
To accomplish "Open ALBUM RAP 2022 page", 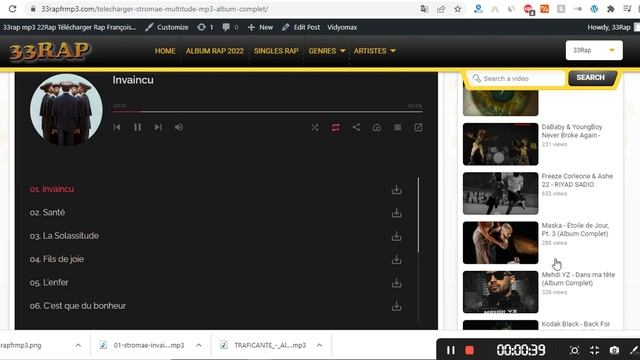I will click(x=215, y=51).
